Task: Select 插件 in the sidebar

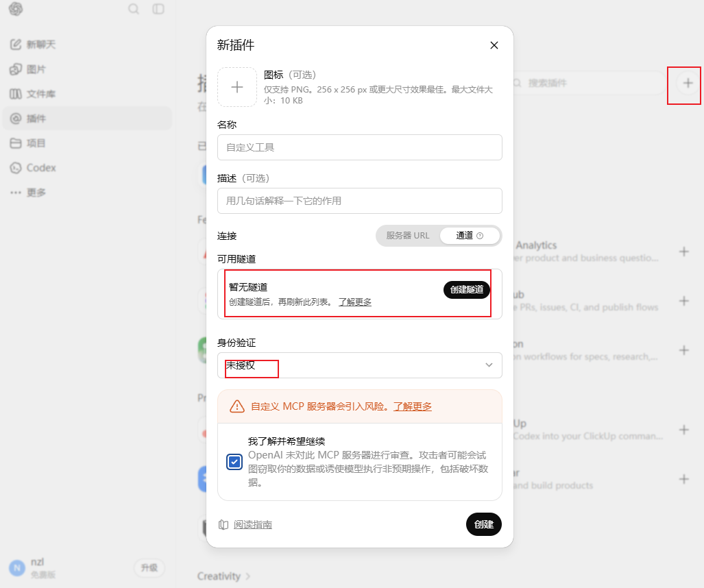Action: (87, 119)
